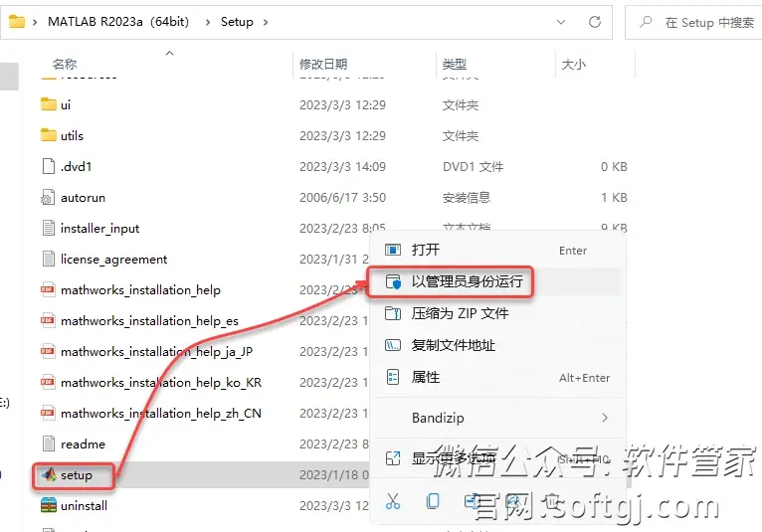Expand the Bandizip submenu
762x532 pixels.
tap(496, 418)
